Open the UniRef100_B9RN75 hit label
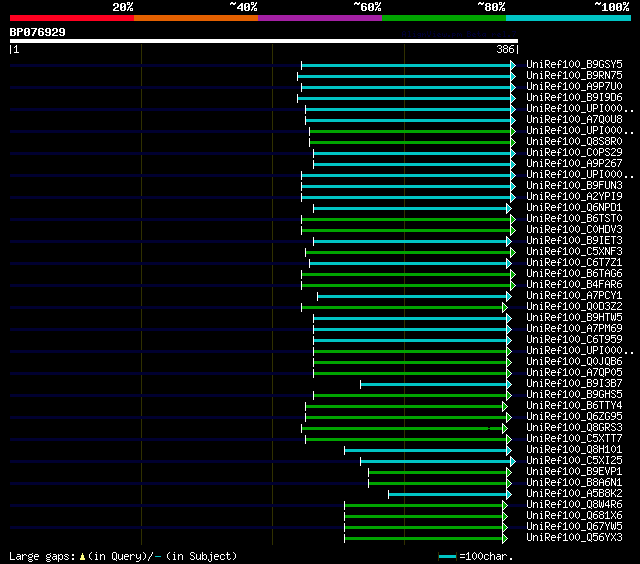Screen dimensions: 640x564 tap(574, 76)
